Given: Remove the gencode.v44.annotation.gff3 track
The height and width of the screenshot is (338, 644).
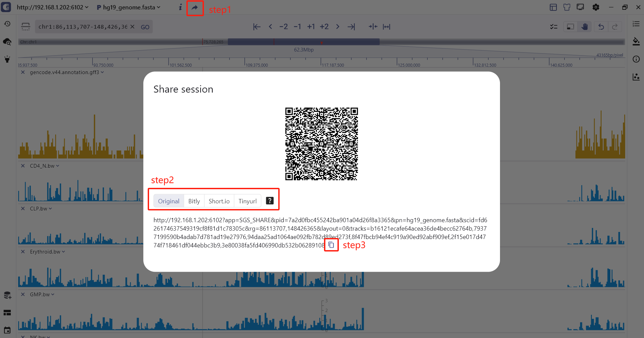Looking at the screenshot, I should pos(23,72).
